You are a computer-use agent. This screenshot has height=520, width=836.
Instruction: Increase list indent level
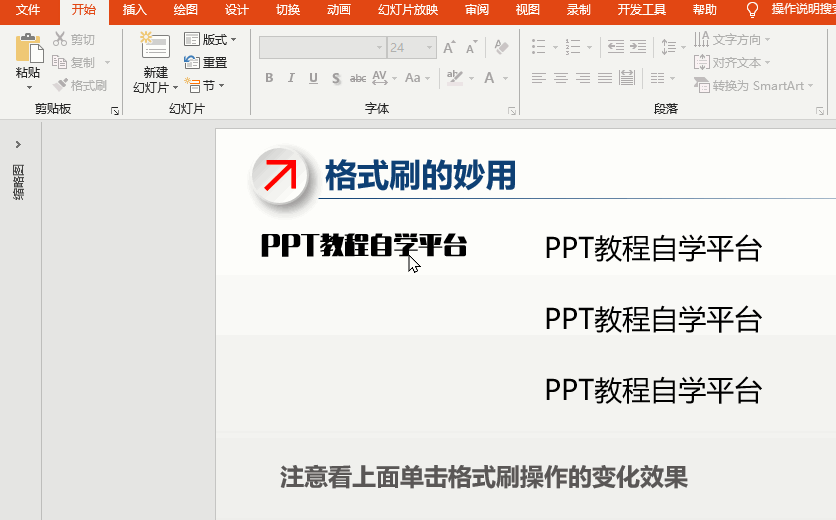tap(638, 47)
